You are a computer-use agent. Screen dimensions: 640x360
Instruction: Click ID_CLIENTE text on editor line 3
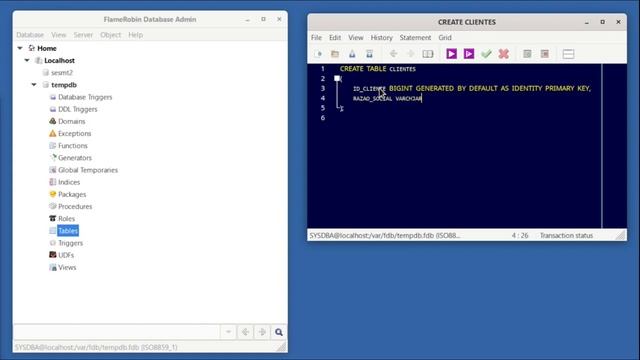[x=369, y=89]
